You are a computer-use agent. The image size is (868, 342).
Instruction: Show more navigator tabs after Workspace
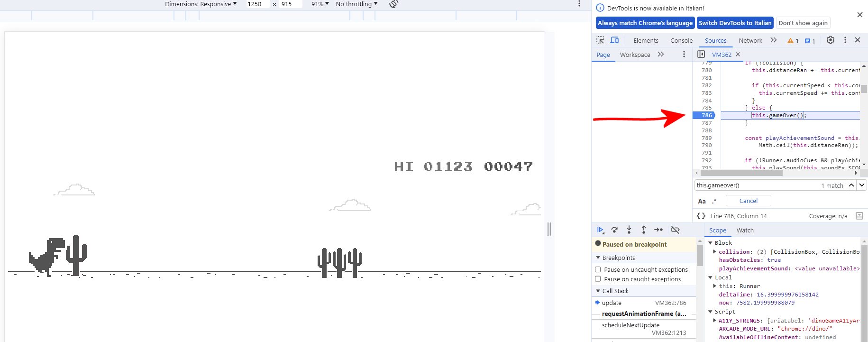coord(661,55)
